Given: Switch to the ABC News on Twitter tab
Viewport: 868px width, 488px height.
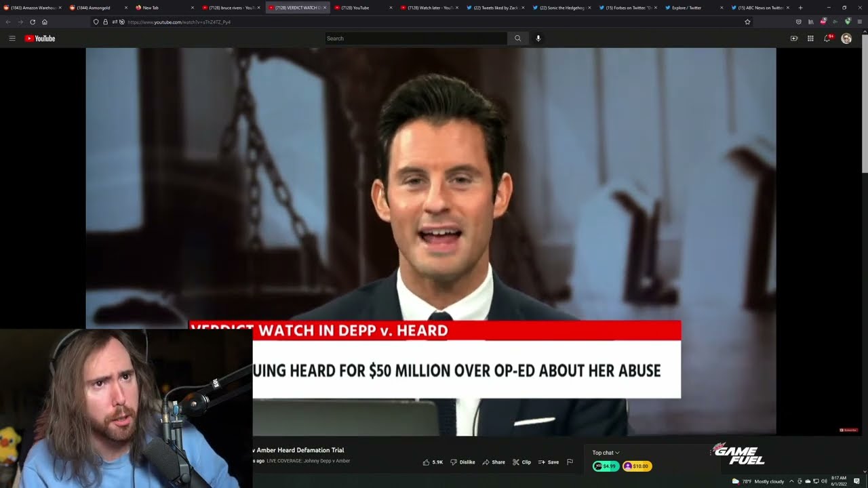Looking at the screenshot, I should pos(758,7).
